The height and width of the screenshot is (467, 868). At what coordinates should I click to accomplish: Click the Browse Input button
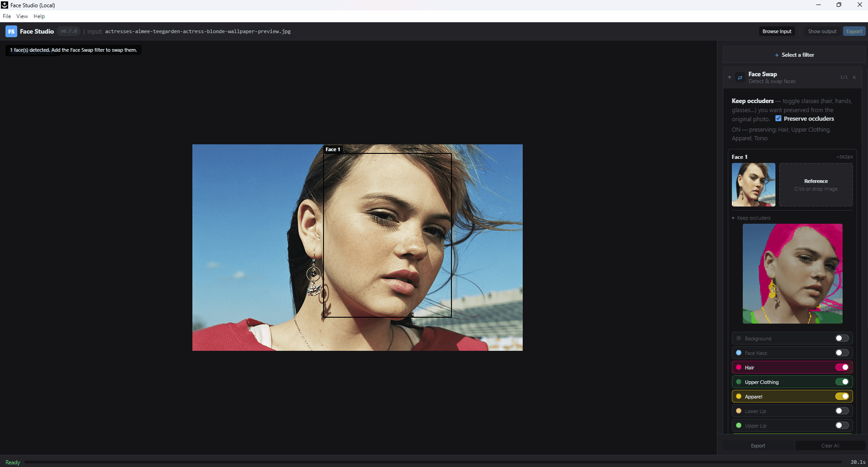point(777,31)
